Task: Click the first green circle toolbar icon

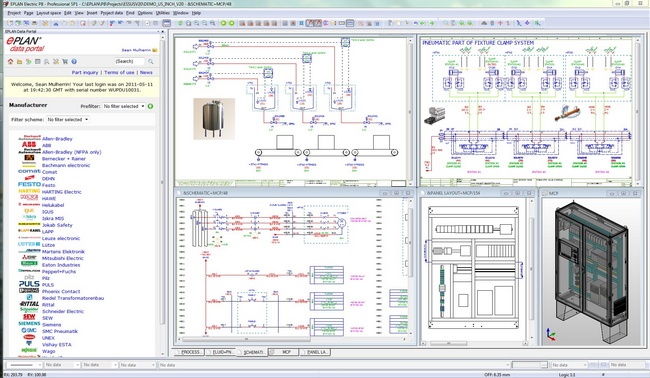Action: pos(223,23)
